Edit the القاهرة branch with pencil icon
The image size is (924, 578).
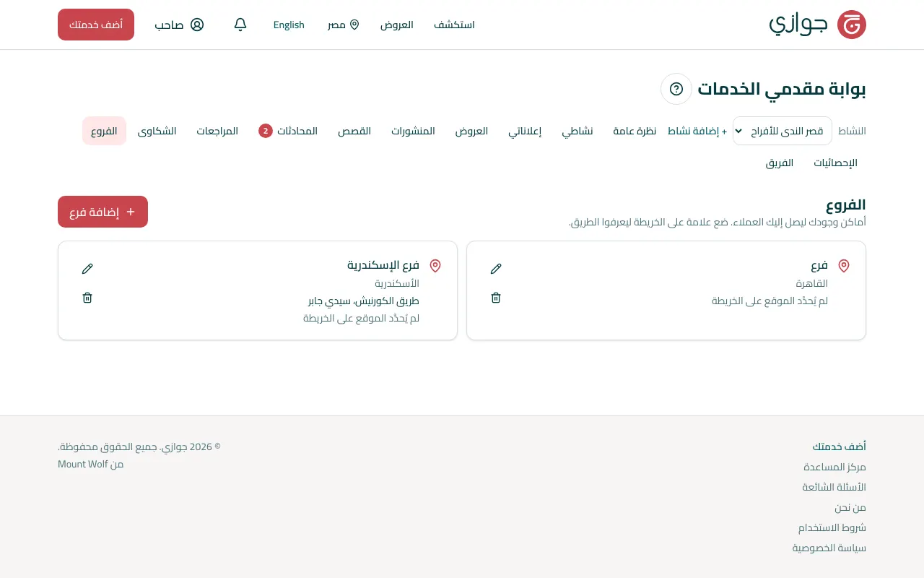point(496,269)
